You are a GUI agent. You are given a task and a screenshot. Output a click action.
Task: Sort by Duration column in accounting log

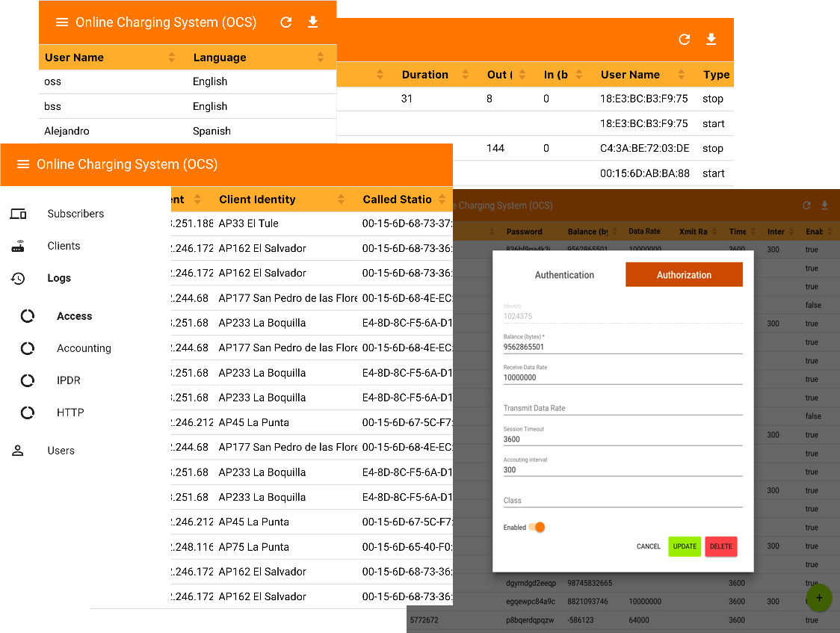pos(465,75)
